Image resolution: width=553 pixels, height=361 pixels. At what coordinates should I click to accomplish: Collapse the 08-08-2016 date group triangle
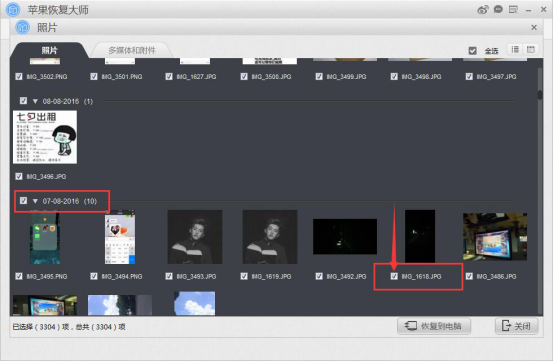[x=35, y=101]
